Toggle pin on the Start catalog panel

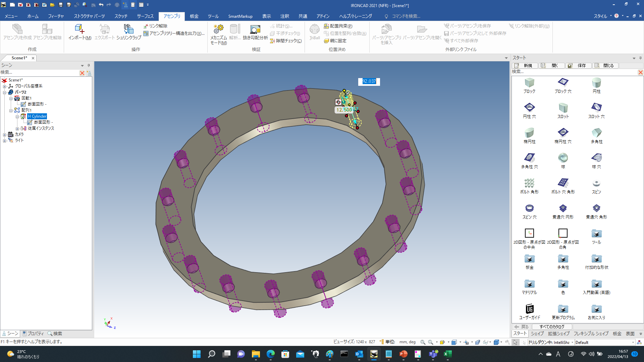[640, 58]
